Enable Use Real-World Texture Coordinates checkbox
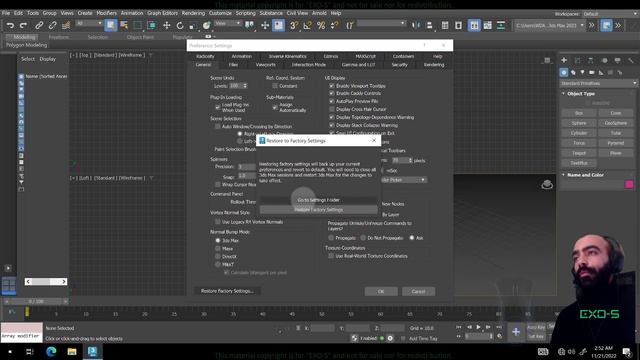 click(x=331, y=256)
